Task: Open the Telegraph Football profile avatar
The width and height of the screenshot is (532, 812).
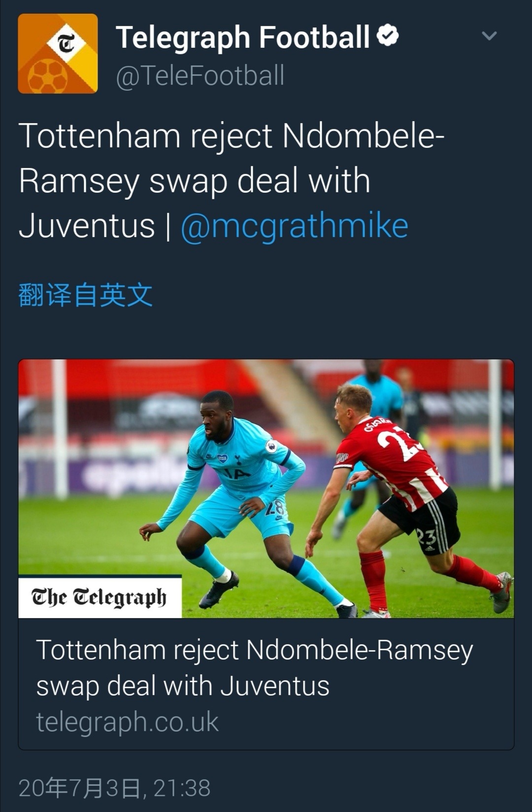Action: coord(58,54)
